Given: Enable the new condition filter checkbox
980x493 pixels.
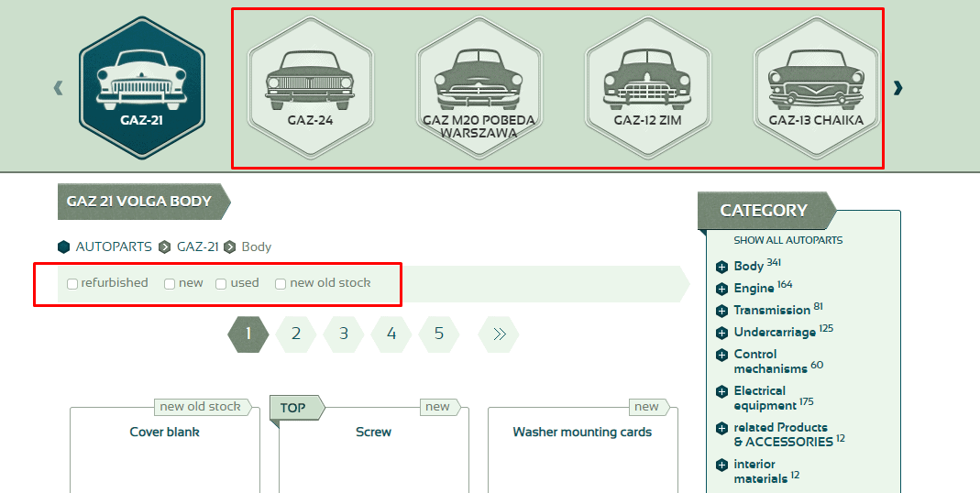Looking at the screenshot, I should tap(170, 284).
